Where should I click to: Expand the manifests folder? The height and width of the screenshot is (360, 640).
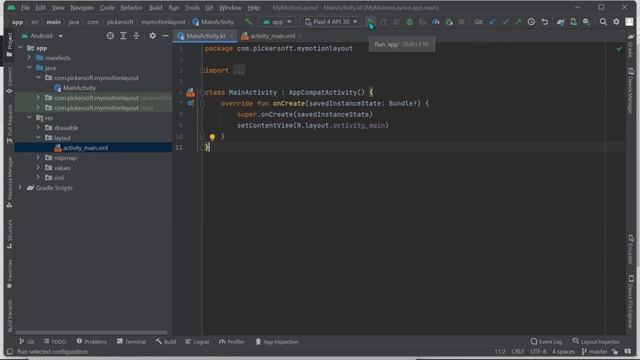click(x=29, y=58)
